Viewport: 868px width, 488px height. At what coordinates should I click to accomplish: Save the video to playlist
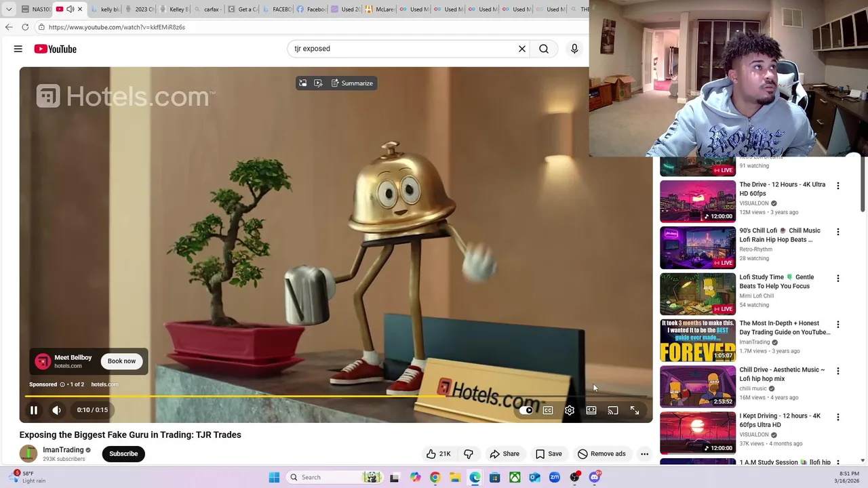pyautogui.click(x=549, y=454)
